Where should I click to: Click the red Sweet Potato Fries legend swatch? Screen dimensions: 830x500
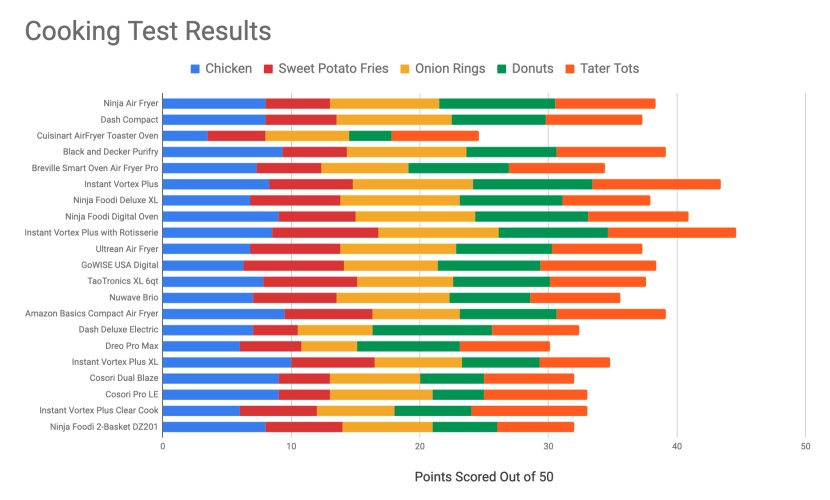pyautogui.click(x=269, y=69)
